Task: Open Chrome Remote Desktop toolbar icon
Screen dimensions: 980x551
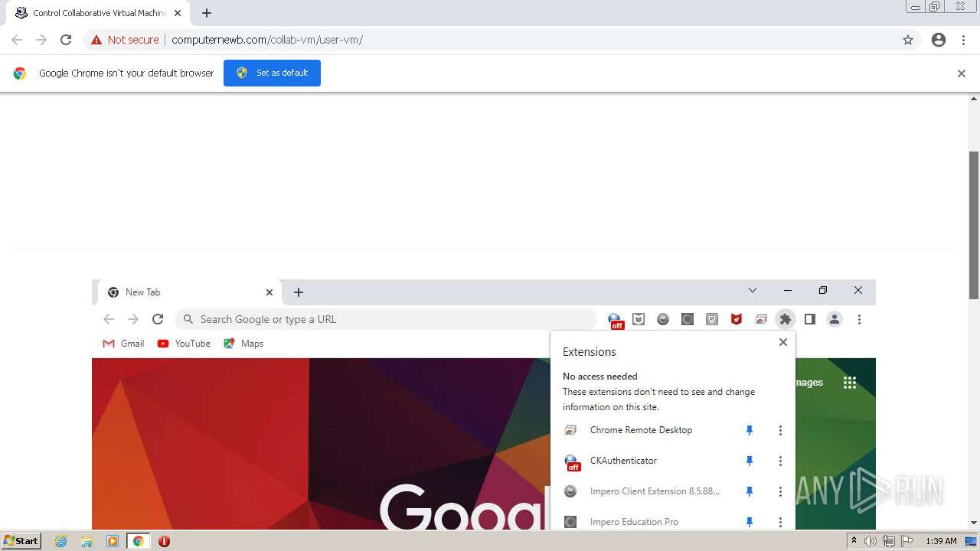Action: point(761,319)
